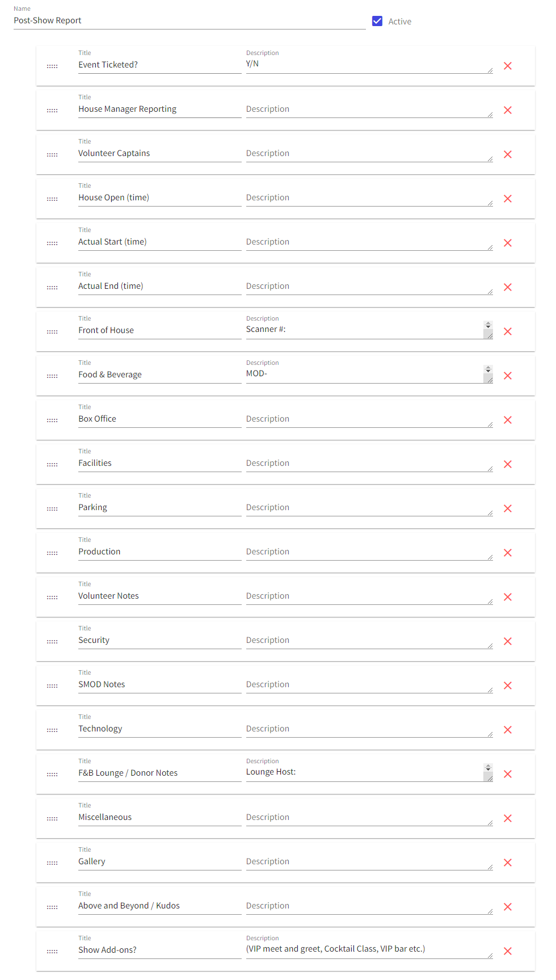Remove the Security row
The height and width of the screenshot is (980, 556).
(508, 641)
